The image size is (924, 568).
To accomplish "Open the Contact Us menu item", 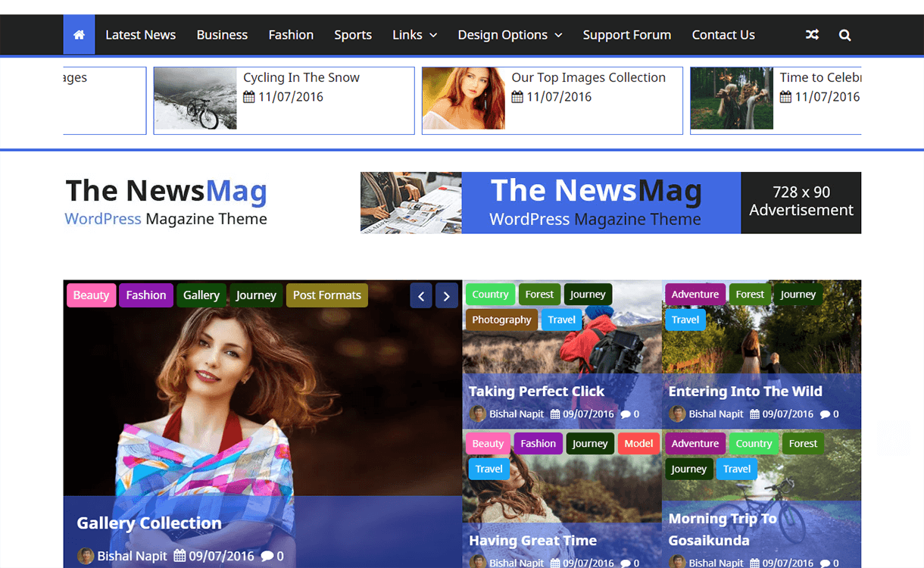I will click(723, 35).
